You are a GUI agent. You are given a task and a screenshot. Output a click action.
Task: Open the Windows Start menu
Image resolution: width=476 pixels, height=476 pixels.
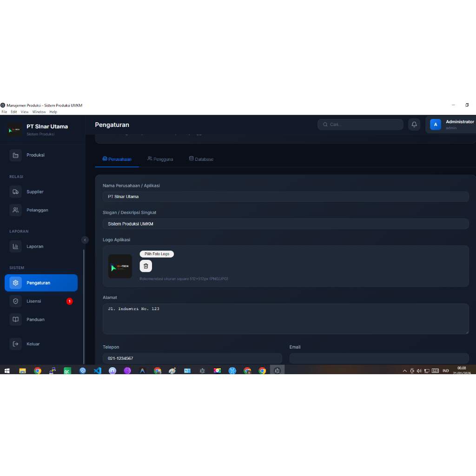[7, 370]
